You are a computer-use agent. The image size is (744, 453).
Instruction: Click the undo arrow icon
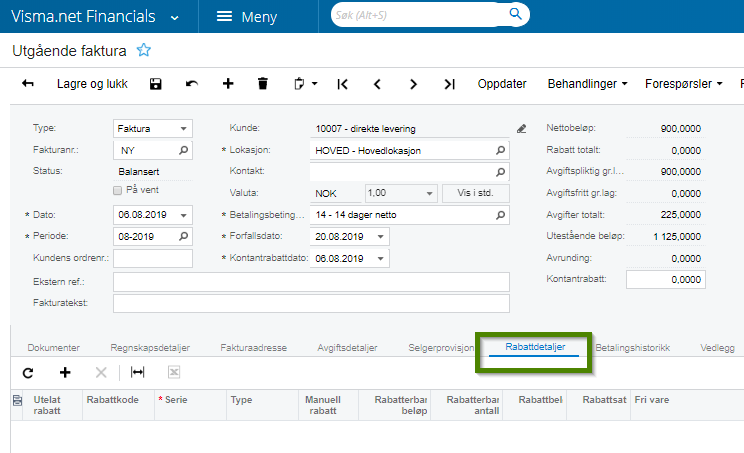pos(192,84)
